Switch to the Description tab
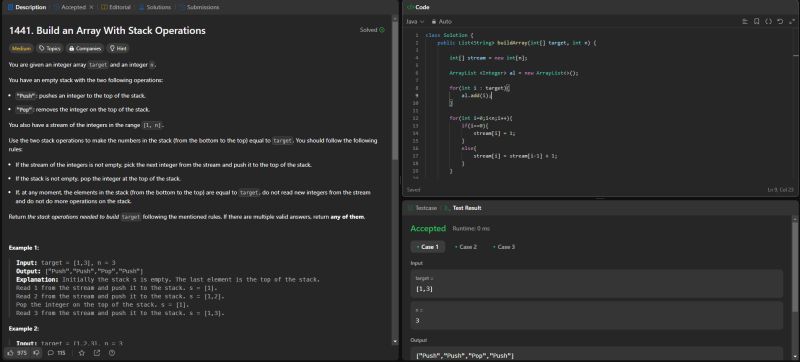The image size is (800, 362). (27, 8)
